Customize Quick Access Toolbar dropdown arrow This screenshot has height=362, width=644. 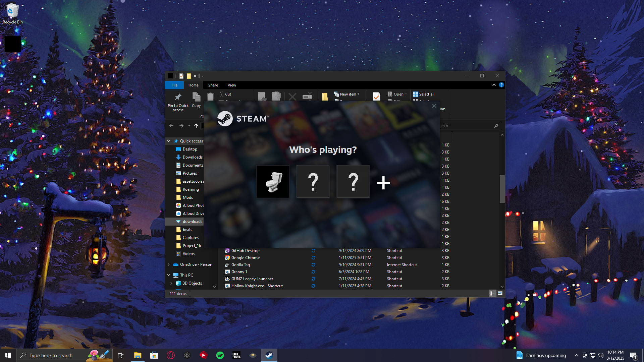(x=195, y=76)
